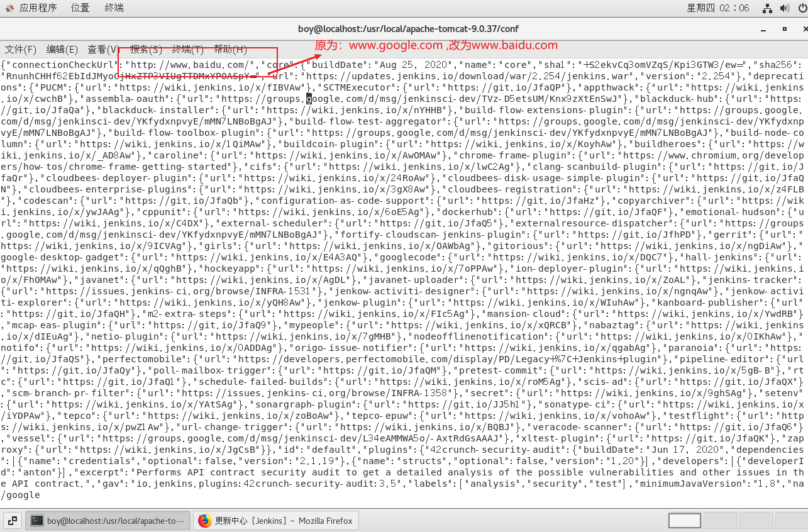Open the 搜索(S) menu

click(146, 49)
